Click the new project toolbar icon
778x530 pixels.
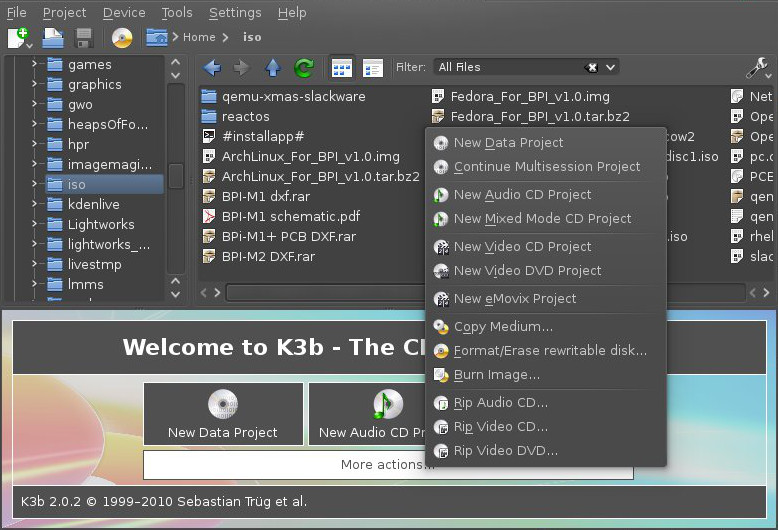click(17, 38)
